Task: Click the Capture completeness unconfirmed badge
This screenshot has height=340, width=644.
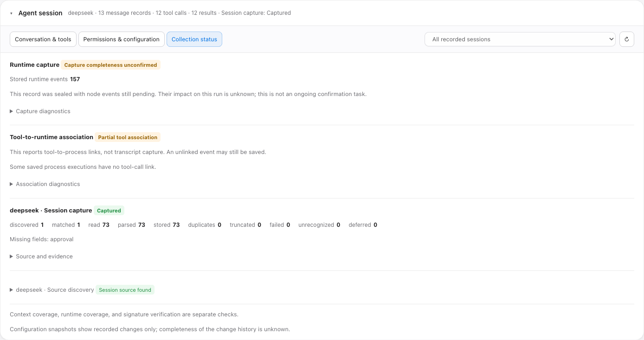Action: click(111, 65)
